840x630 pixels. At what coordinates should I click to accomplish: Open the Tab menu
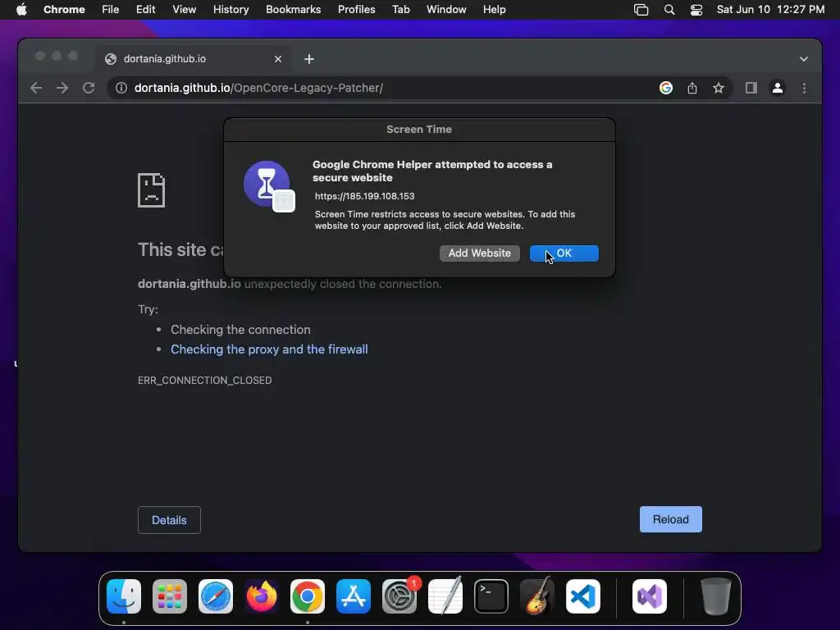tap(400, 10)
